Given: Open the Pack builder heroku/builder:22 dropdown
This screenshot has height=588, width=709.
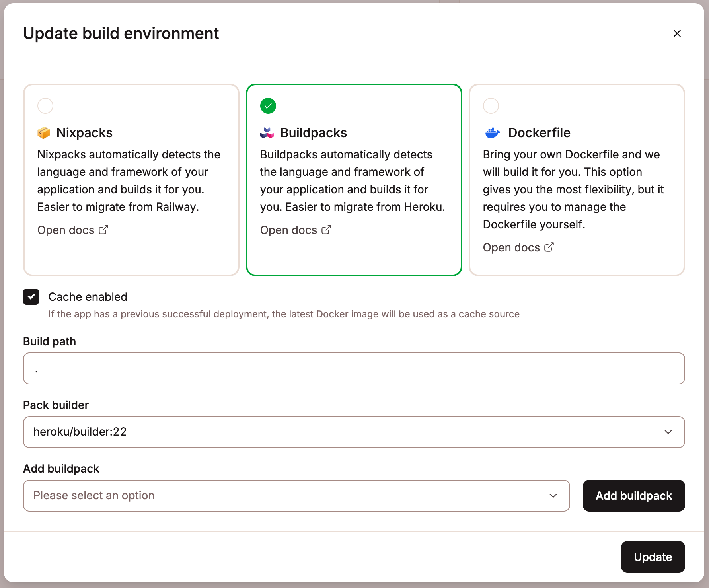Looking at the screenshot, I should [354, 432].
